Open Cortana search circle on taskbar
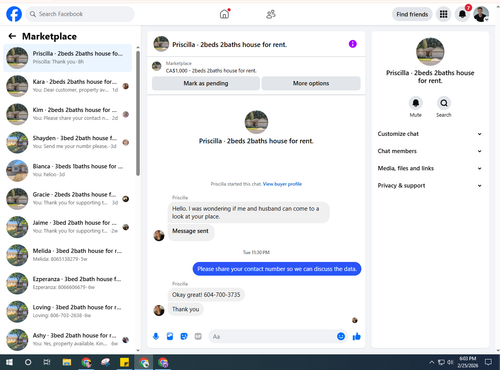500x370 pixels. tap(28, 362)
